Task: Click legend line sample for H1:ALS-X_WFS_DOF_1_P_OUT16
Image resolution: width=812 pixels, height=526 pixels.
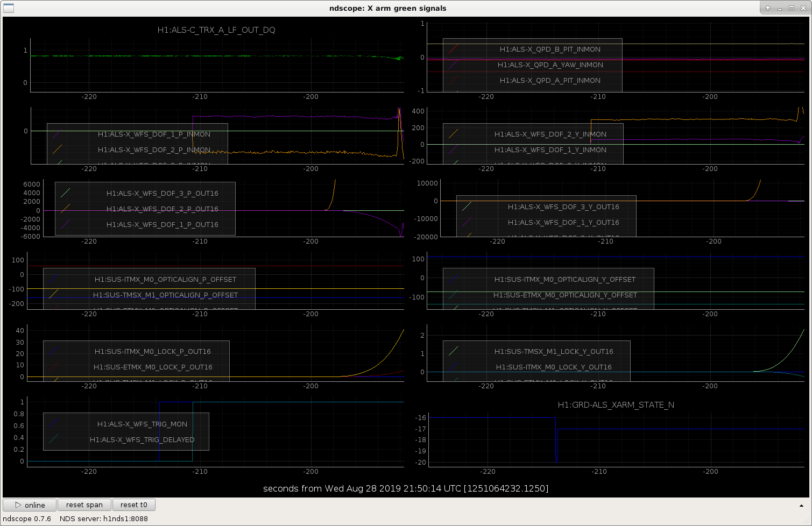Action: point(66,224)
